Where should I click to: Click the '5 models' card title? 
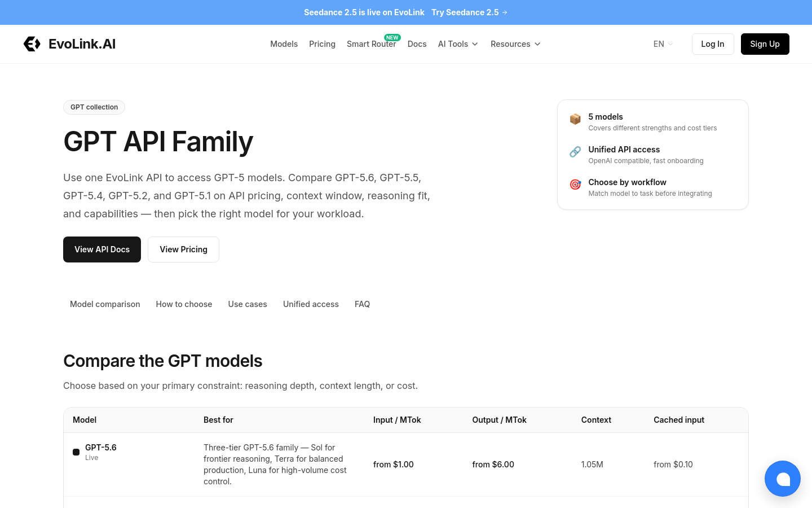click(606, 117)
